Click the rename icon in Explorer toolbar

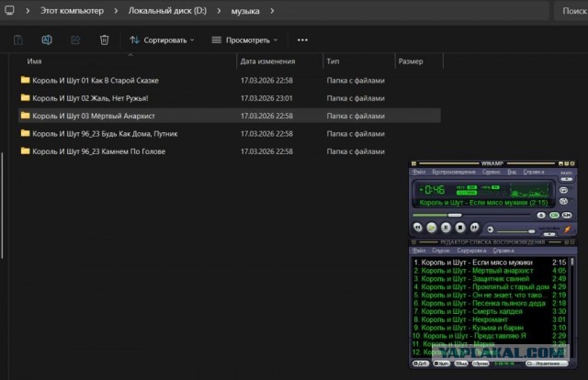coord(47,40)
